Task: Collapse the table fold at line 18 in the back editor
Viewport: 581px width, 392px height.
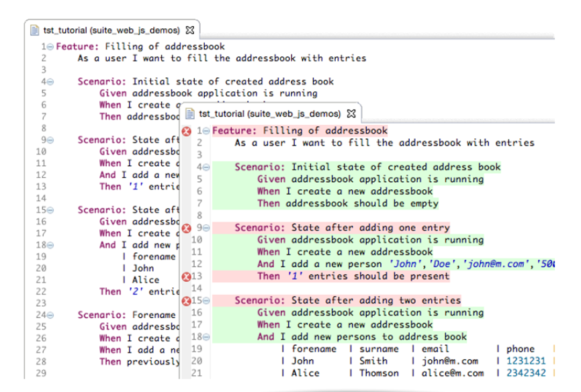Action: [50, 245]
